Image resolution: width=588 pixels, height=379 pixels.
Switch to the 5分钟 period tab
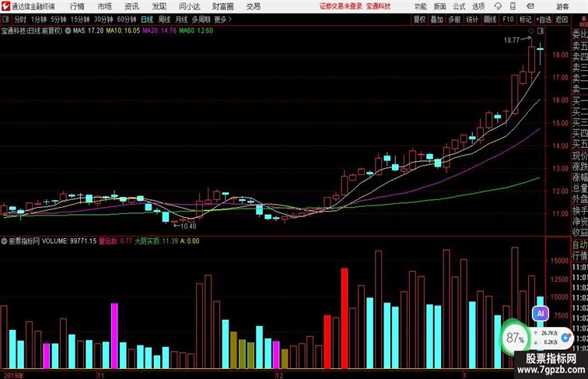tap(58, 19)
